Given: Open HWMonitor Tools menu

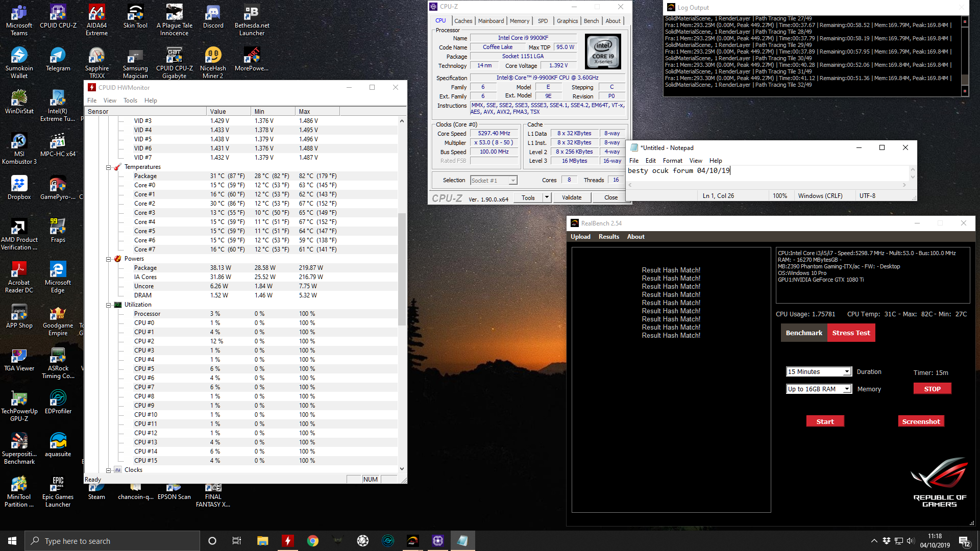Looking at the screenshot, I should tap(130, 101).
